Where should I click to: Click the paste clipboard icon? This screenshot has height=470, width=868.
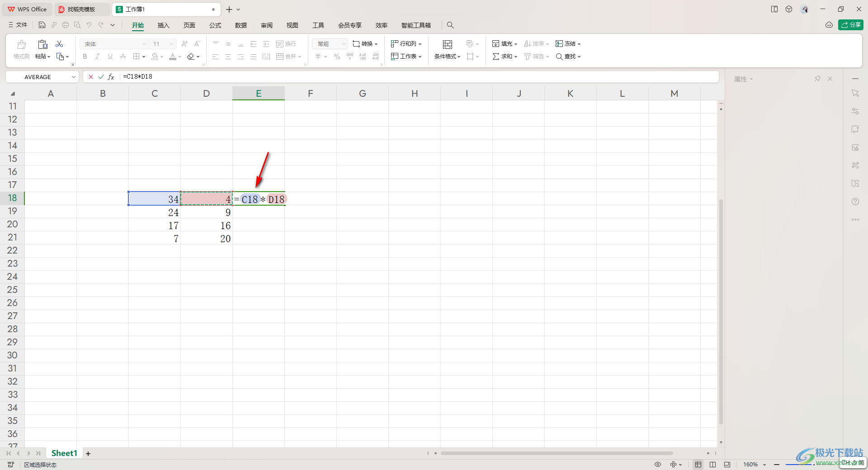42,44
